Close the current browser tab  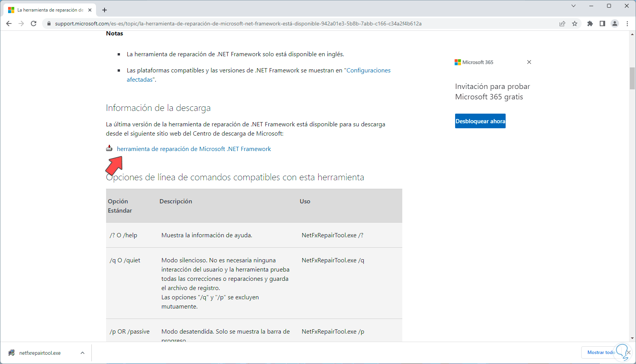point(90,10)
